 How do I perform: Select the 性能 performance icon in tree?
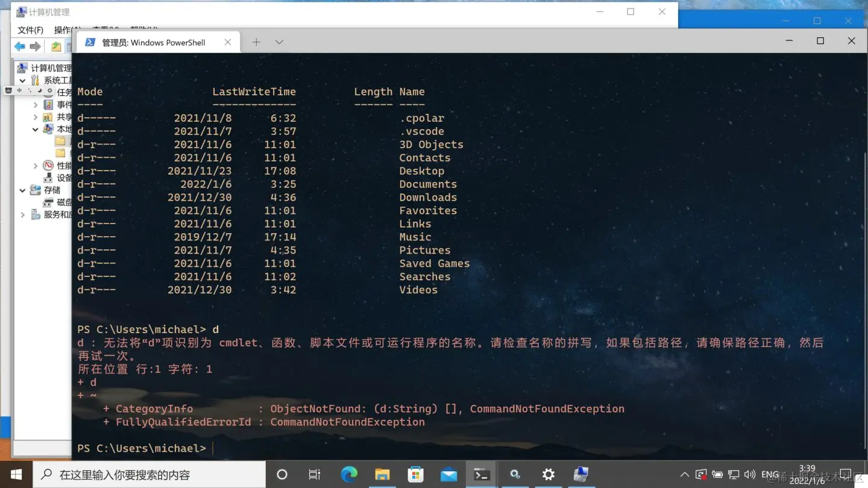click(48, 166)
